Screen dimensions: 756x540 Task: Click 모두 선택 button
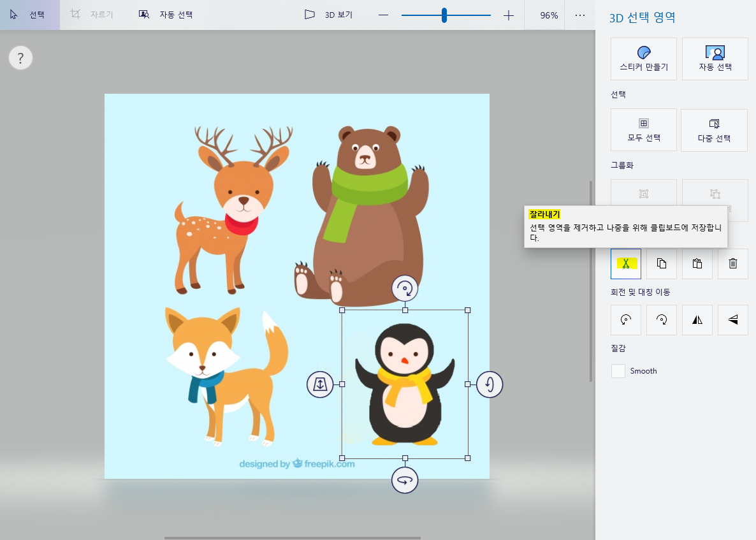(x=644, y=129)
